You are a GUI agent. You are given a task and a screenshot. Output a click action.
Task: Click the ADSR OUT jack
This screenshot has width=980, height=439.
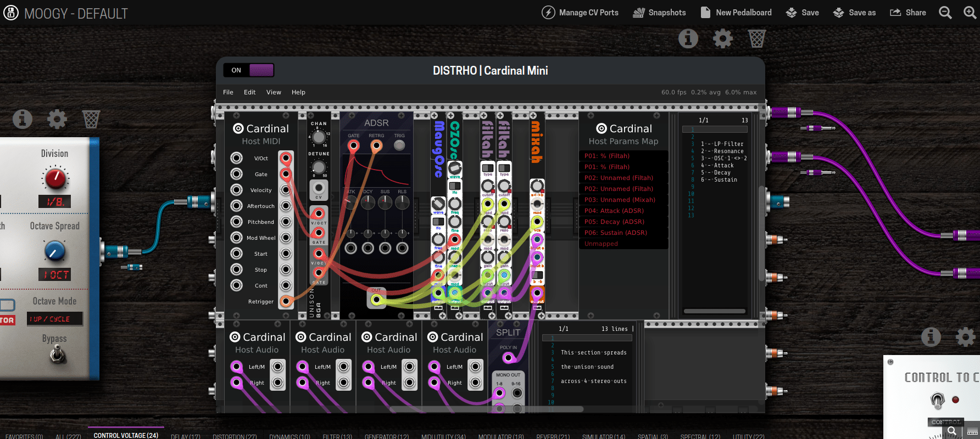[376, 300]
